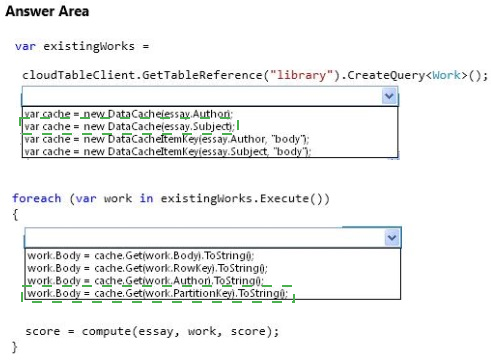Open the second dropdown arrow inside foreach loop
This screenshot has width=491, height=360.
click(392, 238)
